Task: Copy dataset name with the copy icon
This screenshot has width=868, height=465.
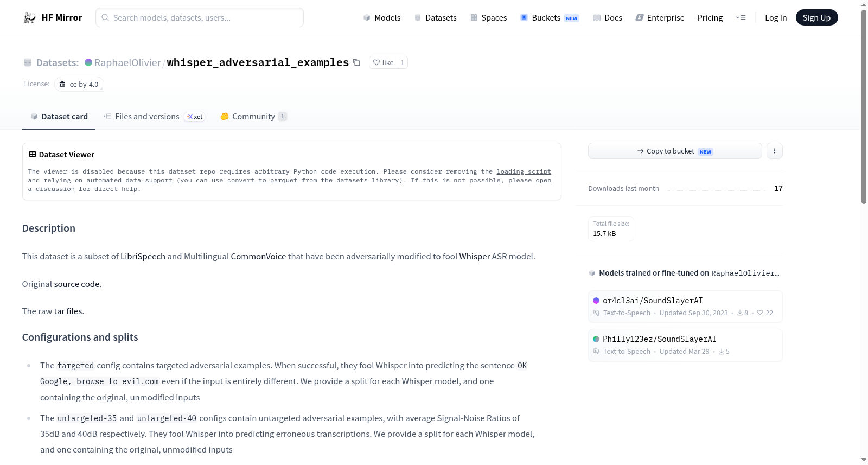Action: (356, 62)
